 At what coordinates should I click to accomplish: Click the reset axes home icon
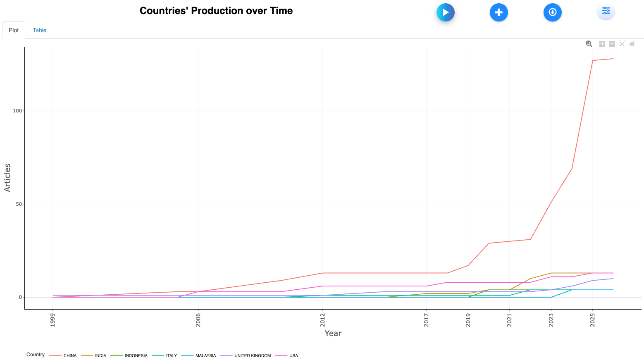tap(632, 44)
